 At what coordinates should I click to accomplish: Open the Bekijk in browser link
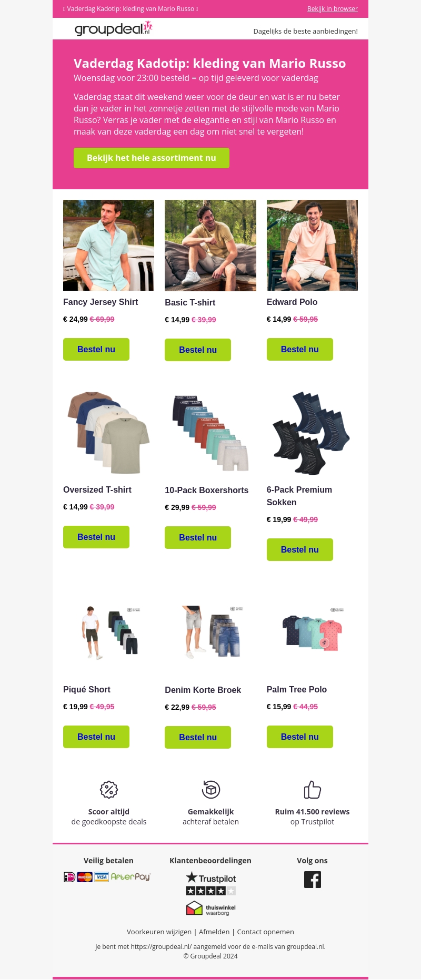[x=332, y=9]
